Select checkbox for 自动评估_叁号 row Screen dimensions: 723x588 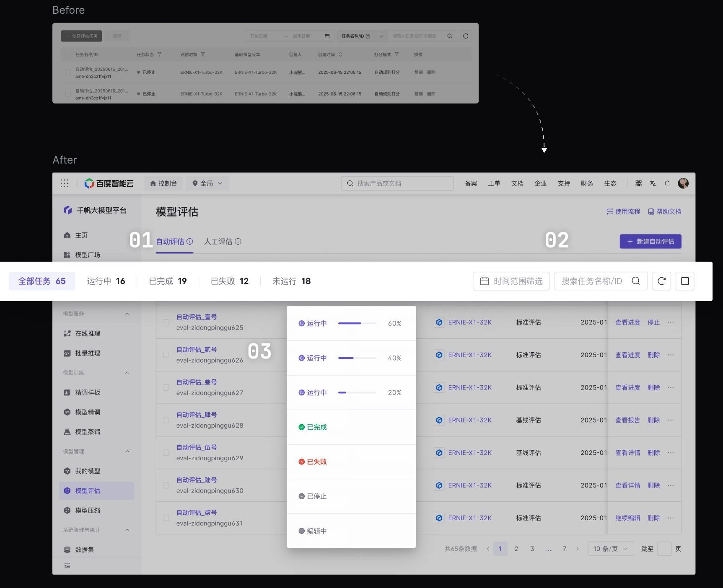click(x=166, y=387)
